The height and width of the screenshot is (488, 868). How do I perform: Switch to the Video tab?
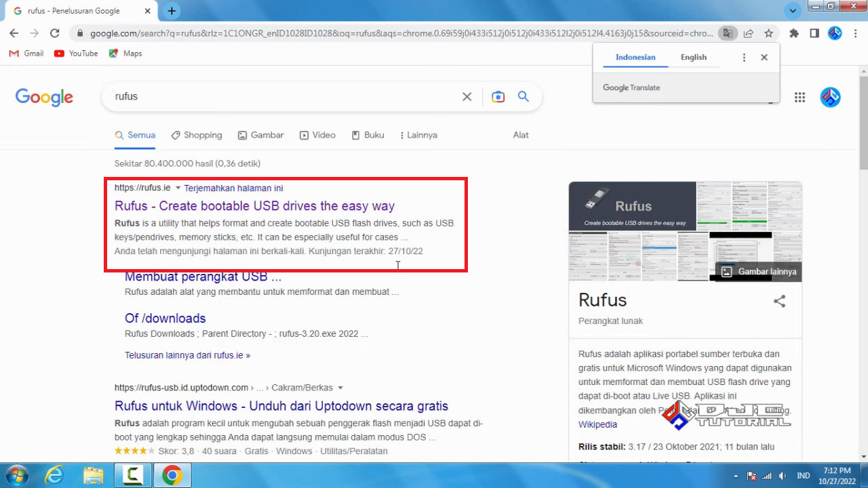tap(318, 135)
